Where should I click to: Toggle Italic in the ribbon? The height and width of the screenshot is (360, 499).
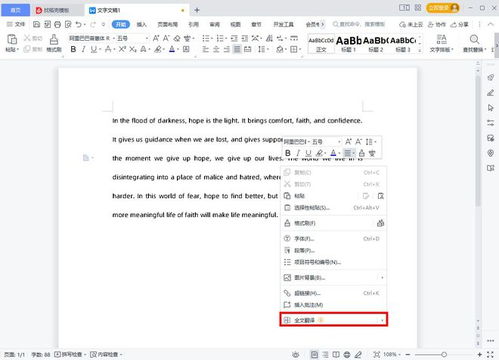click(83, 49)
